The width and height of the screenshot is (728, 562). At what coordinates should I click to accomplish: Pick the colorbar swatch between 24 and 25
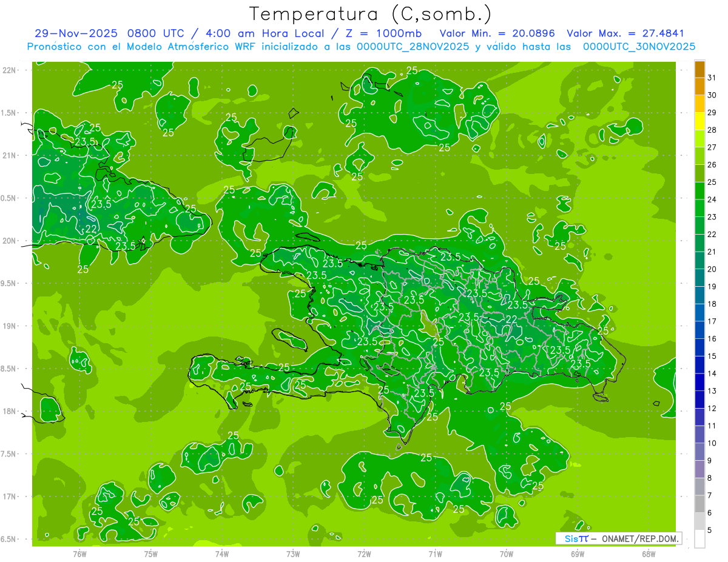[699, 191]
